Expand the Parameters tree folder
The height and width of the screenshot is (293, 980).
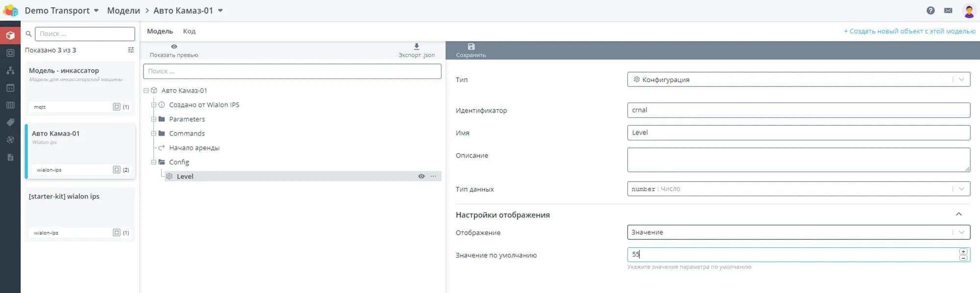click(153, 119)
